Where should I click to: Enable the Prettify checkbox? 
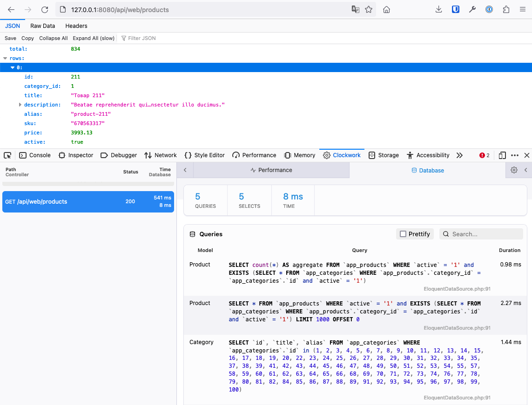click(403, 234)
